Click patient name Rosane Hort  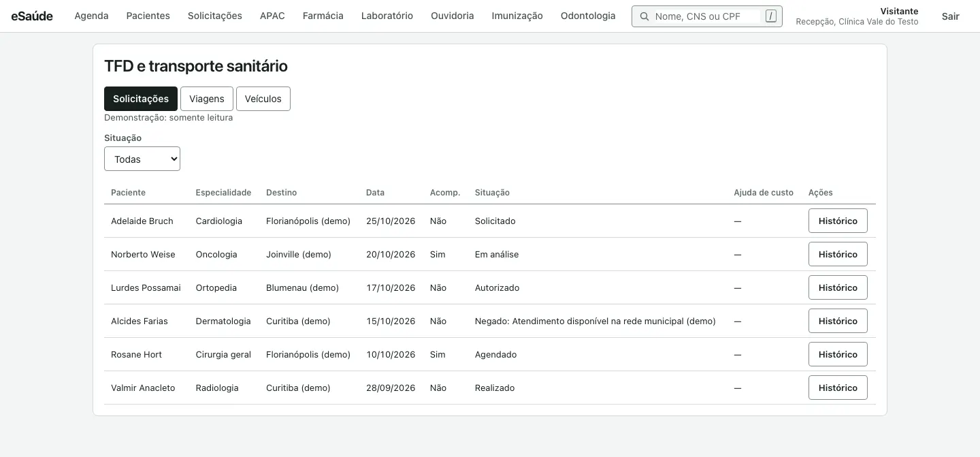[x=136, y=354]
